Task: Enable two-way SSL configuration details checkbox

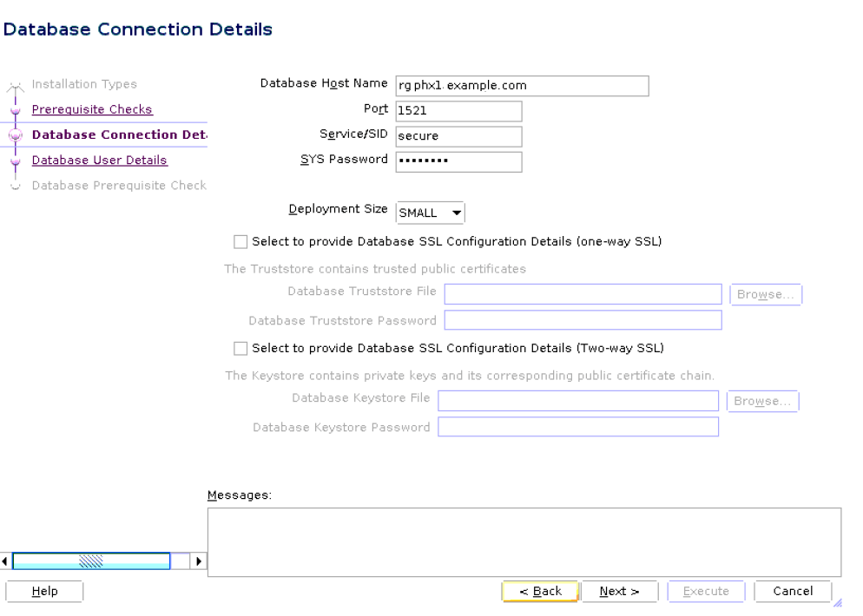Action: click(x=240, y=348)
